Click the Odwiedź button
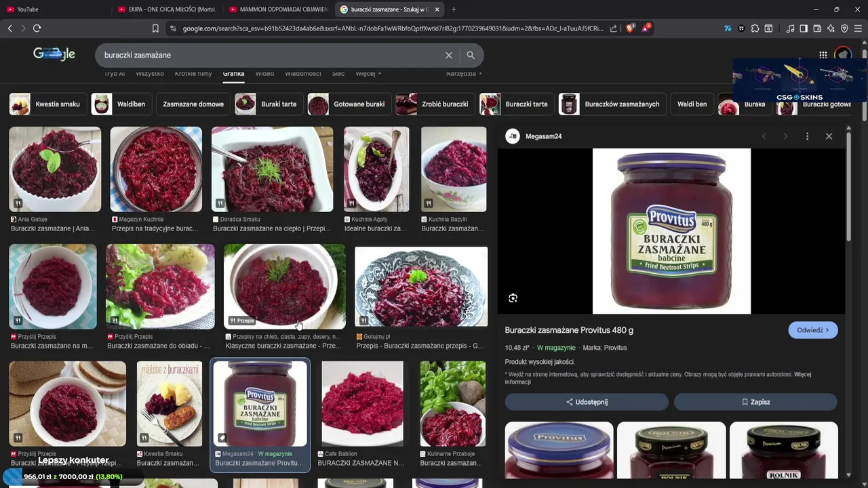Screen dimensions: 868x488 [813, 330]
